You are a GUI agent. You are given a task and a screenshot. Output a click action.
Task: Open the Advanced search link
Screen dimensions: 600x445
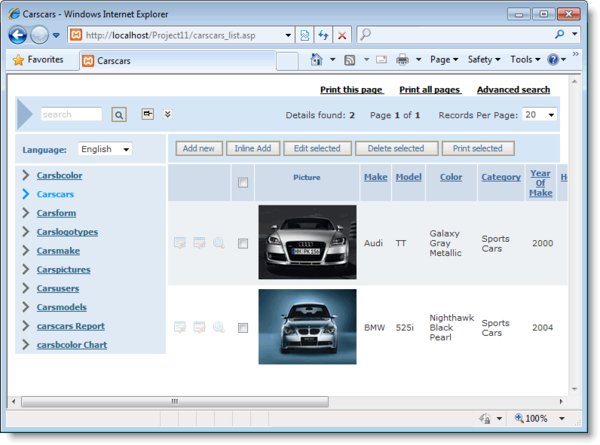point(513,90)
